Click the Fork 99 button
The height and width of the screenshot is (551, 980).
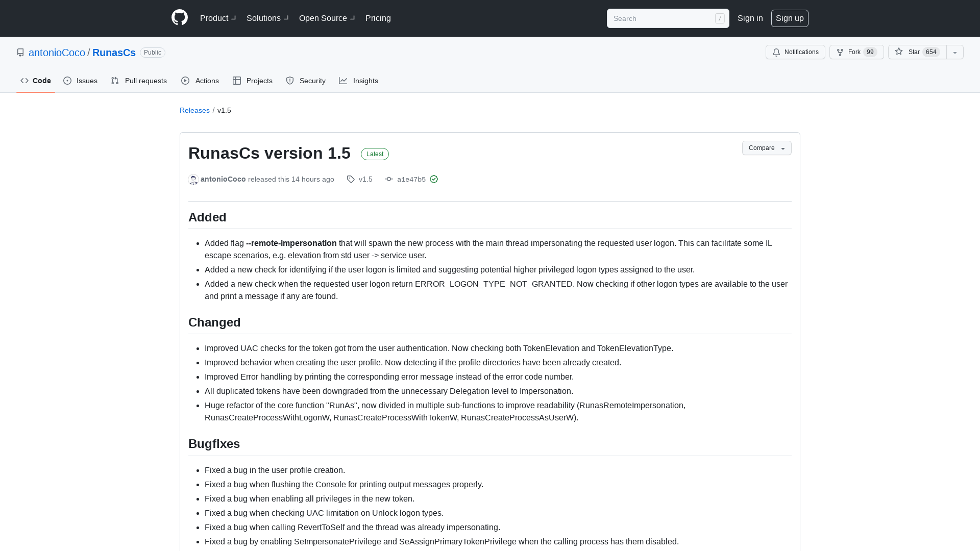[x=856, y=52]
